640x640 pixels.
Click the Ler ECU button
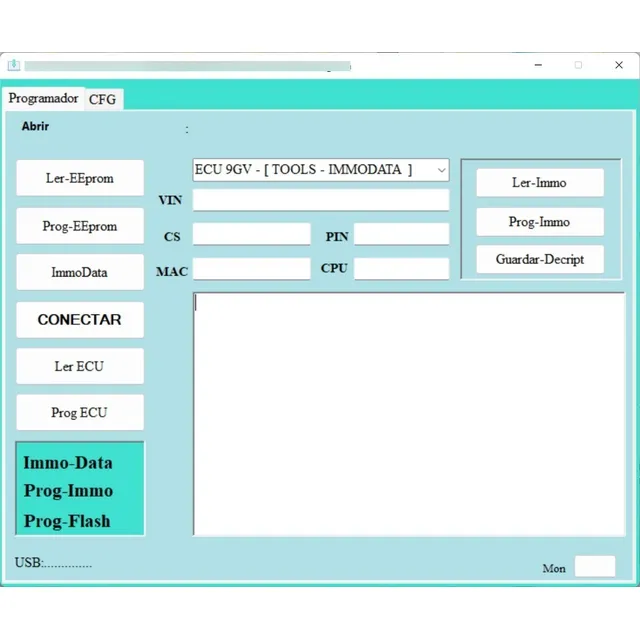tap(80, 366)
